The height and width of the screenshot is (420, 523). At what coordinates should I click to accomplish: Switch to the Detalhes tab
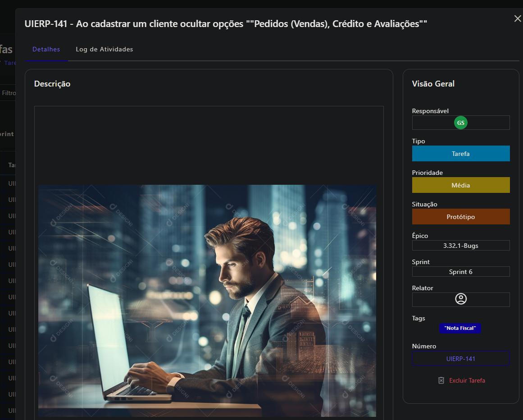[x=46, y=49]
